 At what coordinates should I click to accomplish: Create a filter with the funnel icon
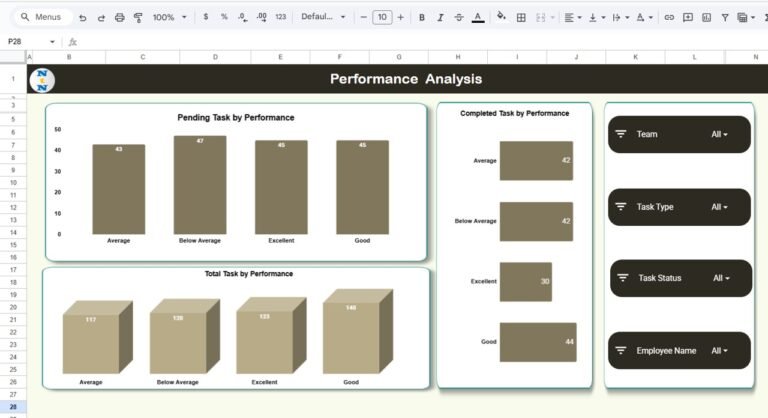point(724,18)
